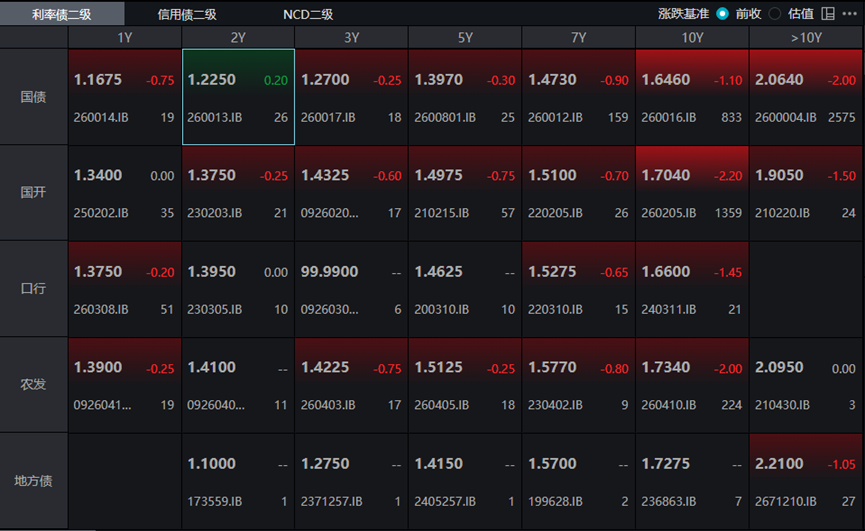This screenshot has width=865, height=531.
Task: Click bond code 2600004.IB
Action: 786,117
